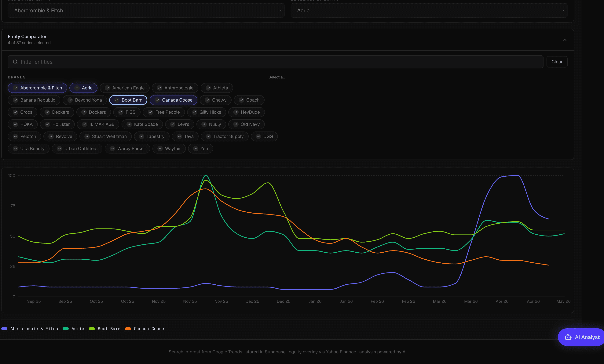604x364 pixels.
Task: Click the trend icon on IL MAKIAGE chip
Action: pyautogui.click(x=85, y=124)
